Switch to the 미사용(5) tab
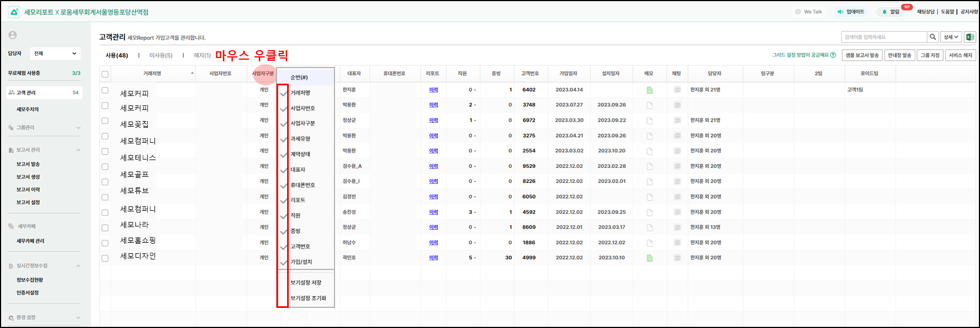 (161, 55)
